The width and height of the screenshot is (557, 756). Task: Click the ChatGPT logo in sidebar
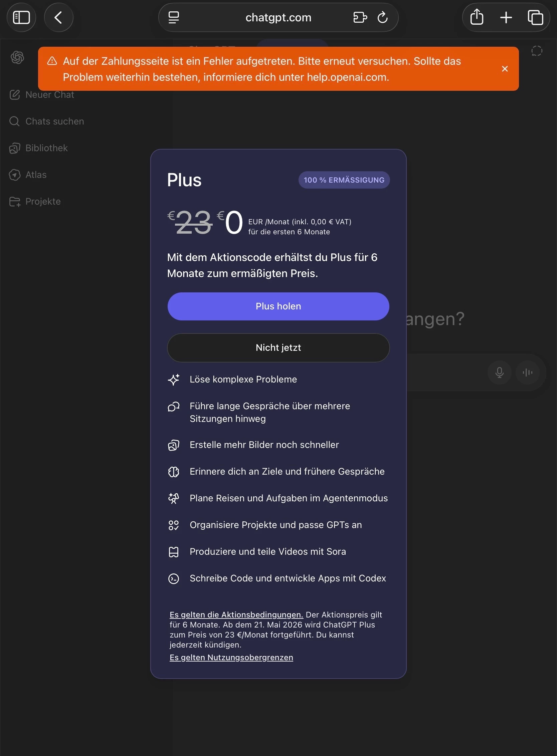17,57
